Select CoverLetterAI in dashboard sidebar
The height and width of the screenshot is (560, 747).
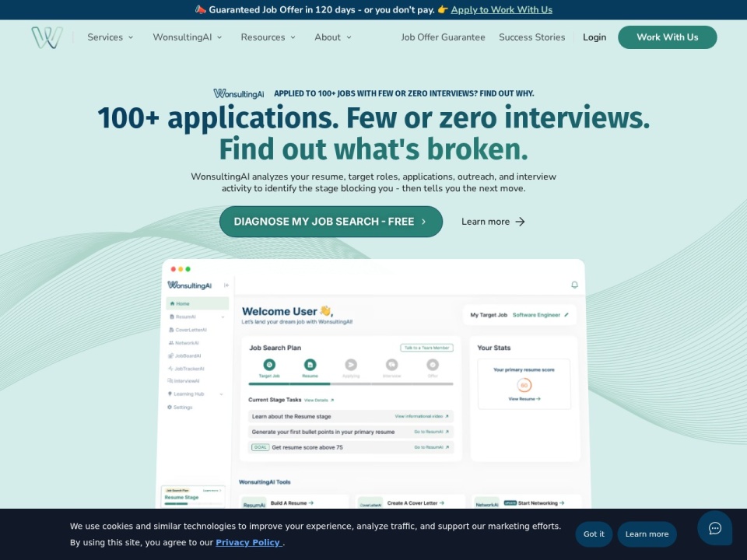point(188,330)
